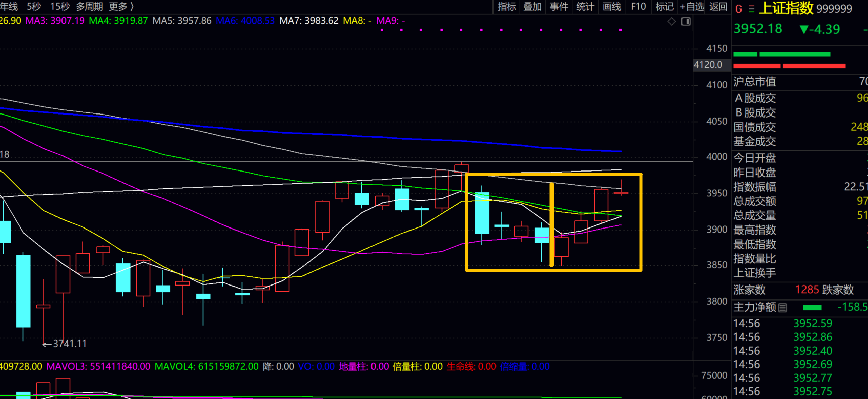Activate the 画线 drawing tool

[x=611, y=6]
